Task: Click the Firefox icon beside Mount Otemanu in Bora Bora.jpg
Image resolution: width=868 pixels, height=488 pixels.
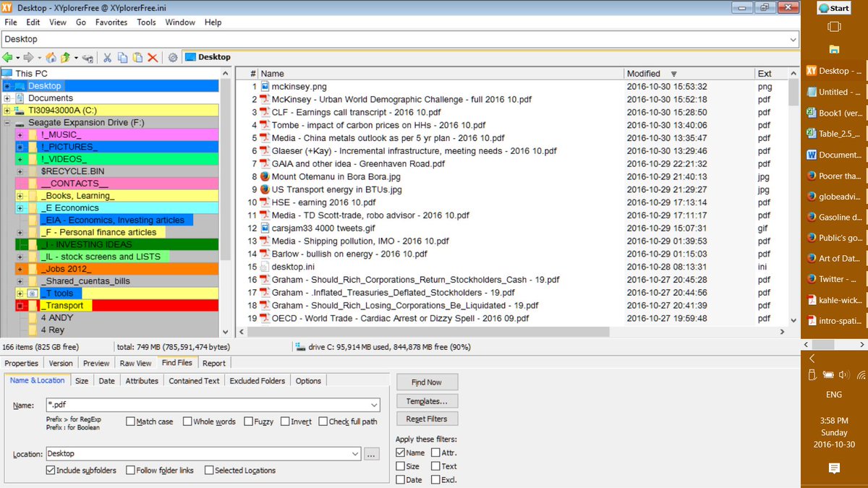Action: pos(265,176)
